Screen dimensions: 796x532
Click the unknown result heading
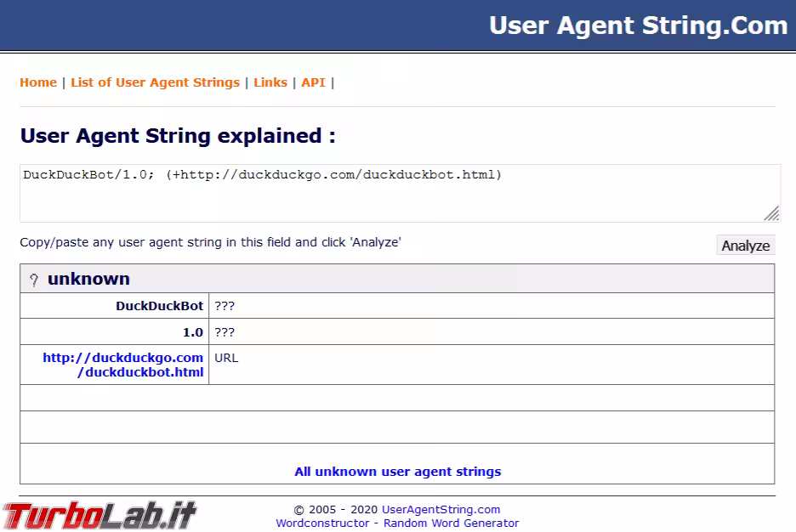click(x=88, y=279)
